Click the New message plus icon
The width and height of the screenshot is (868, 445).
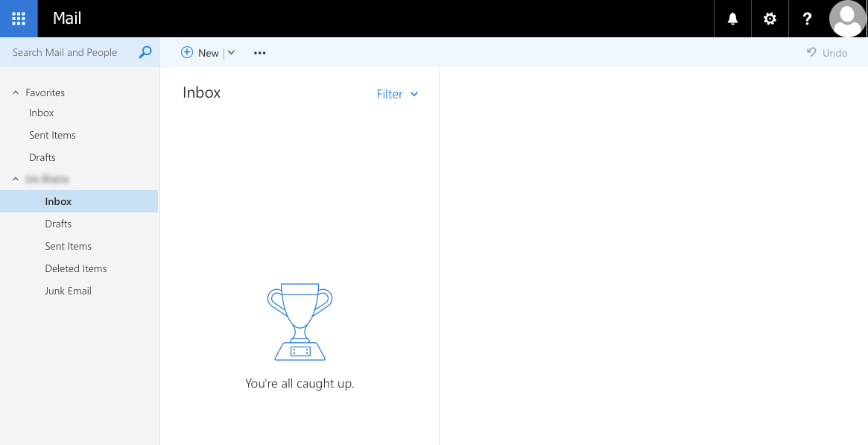coord(188,52)
